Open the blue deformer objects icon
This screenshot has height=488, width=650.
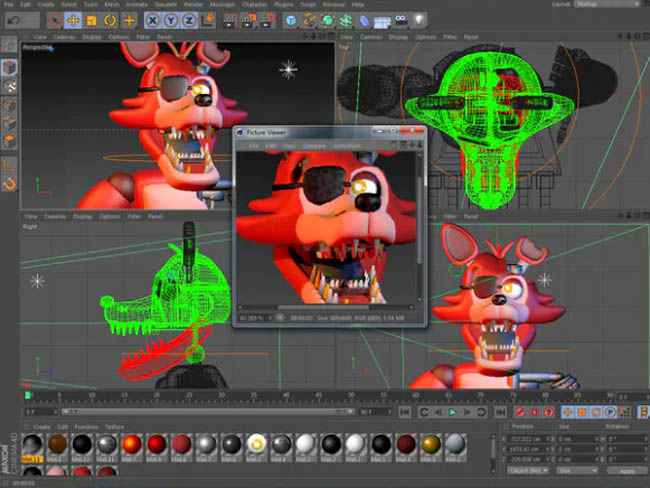click(x=364, y=21)
